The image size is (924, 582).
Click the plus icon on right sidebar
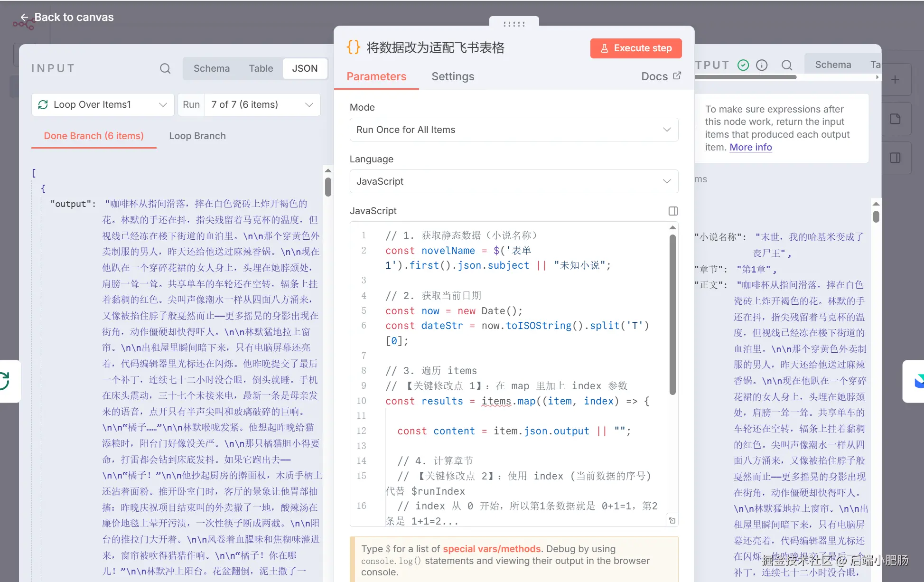[x=895, y=80]
